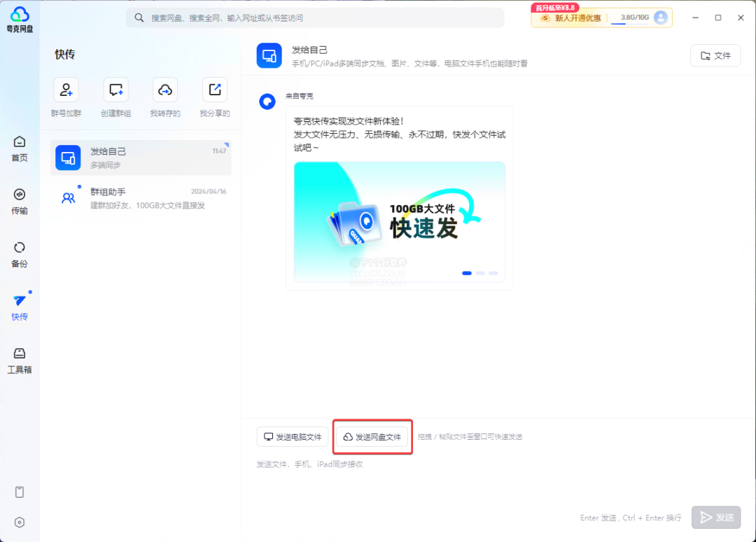Screen dimensions: 756x542
Task: Click the 发给自己 chat header icon
Action: 269,55
